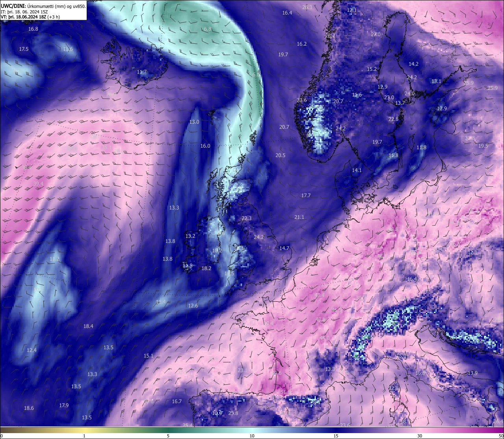The width and height of the screenshot is (504, 439).
Task: Click the 10 tick on the color scale
Action: 252,436
